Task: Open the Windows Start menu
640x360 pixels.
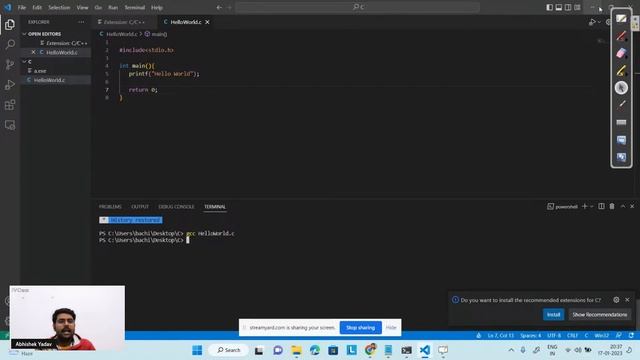Action: coord(197,350)
